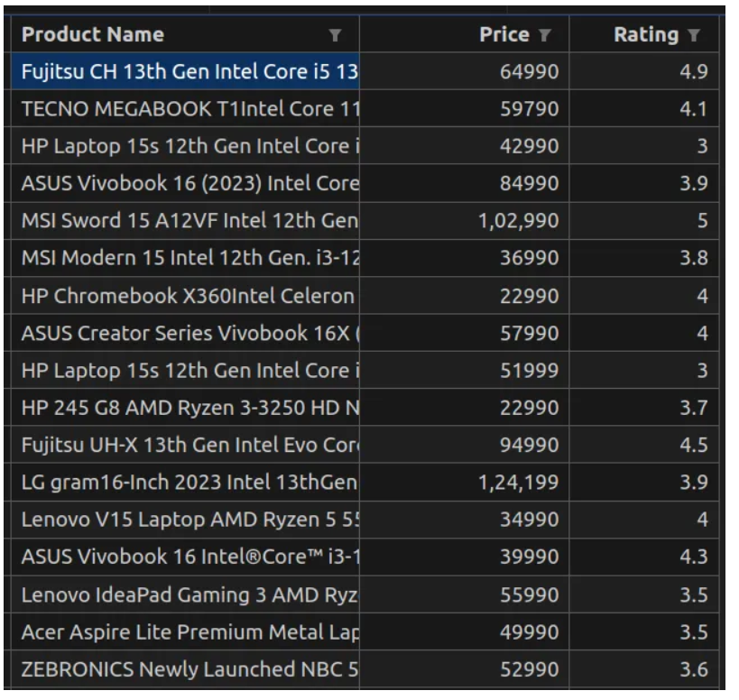This screenshot has height=700, width=739.
Task: Click rating 3.5 in Lenovo IdeaPad Gaming row
Action: tap(644, 594)
